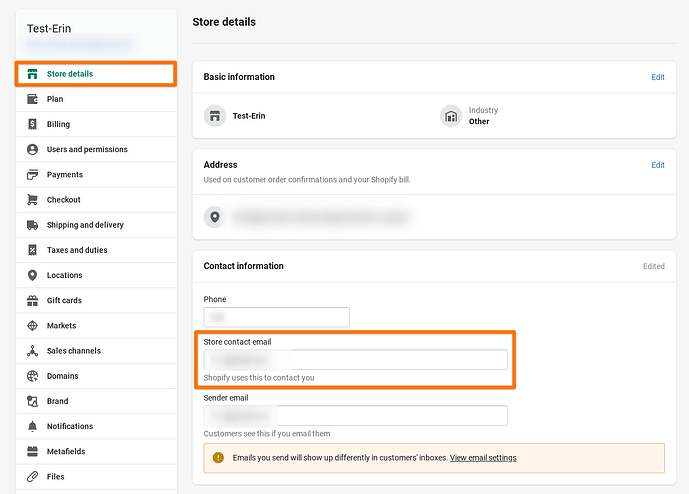Click the Billing dollar icon

coord(33,124)
